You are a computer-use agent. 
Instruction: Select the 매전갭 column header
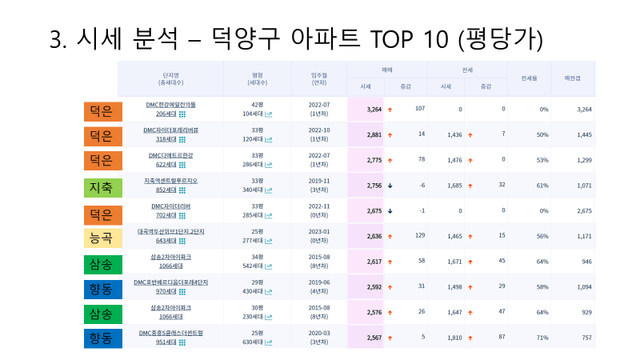coord(572,78)
